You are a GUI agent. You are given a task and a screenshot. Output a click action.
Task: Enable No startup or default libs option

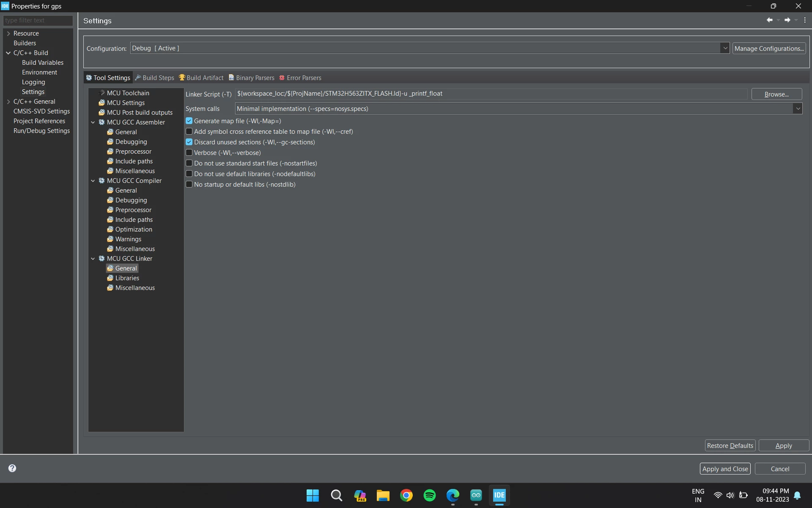point(189,185)
